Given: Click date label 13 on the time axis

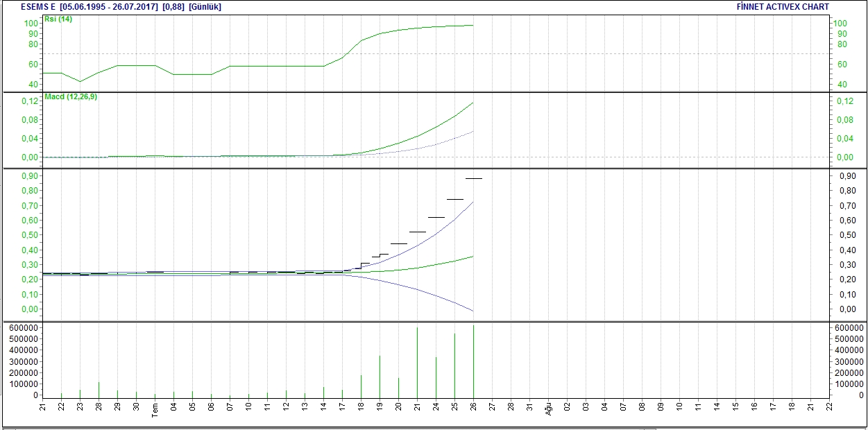Looking at the screenshot, I should point(305,406).
